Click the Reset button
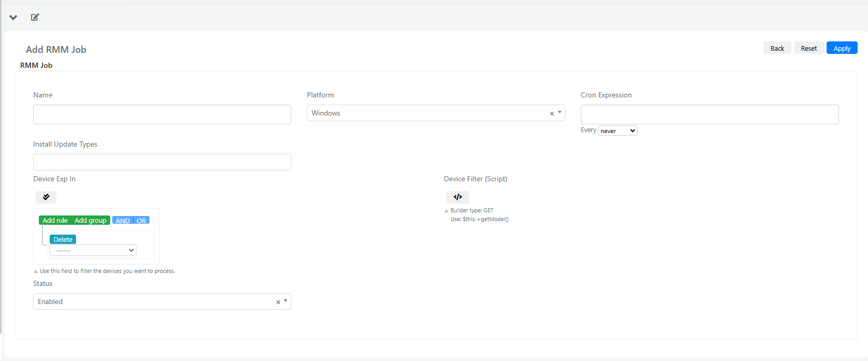Screen dimensions: 868x361 [809, 48]
